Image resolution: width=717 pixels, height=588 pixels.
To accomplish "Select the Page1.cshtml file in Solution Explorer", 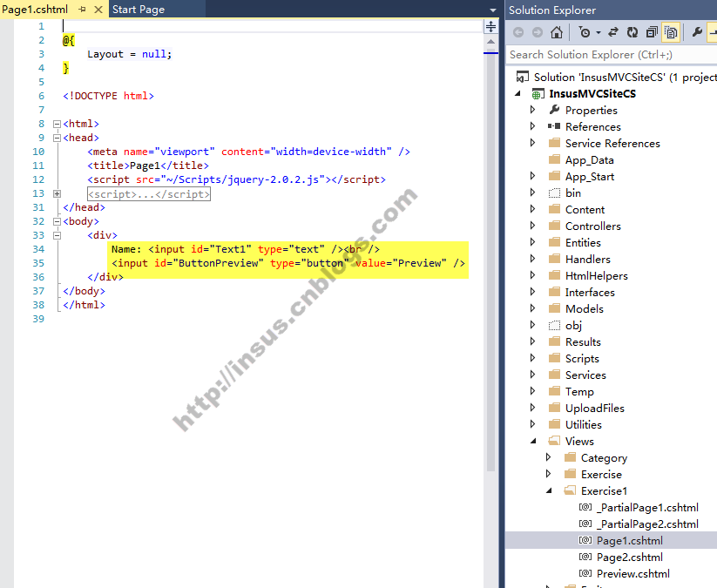I will point(629,540).
